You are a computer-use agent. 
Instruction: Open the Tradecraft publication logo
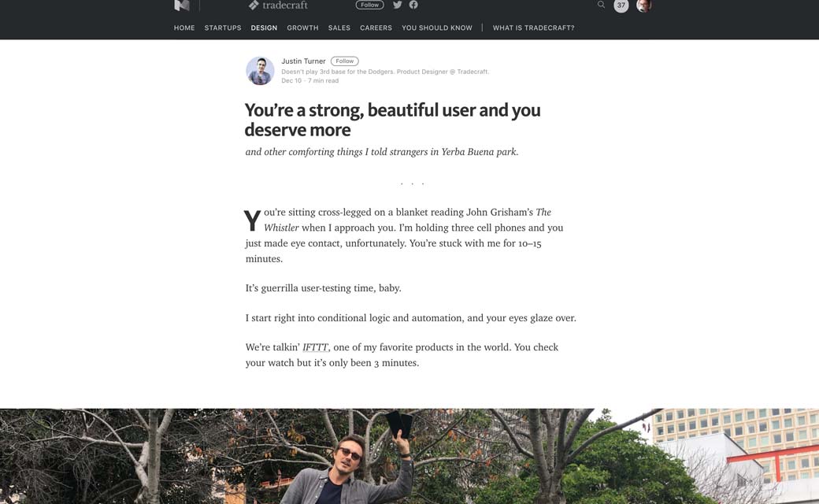pos(278,6)
